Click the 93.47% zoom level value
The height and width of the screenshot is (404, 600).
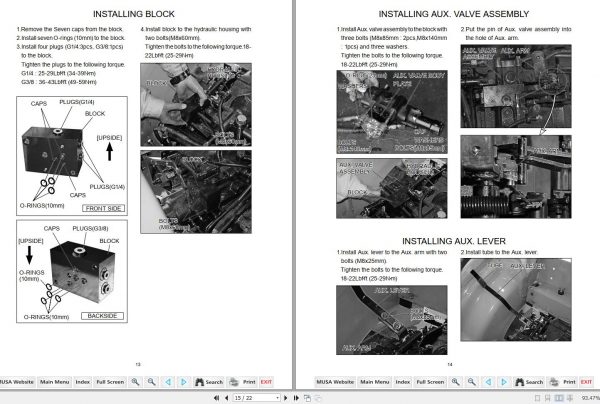click(x=590, y=398)
